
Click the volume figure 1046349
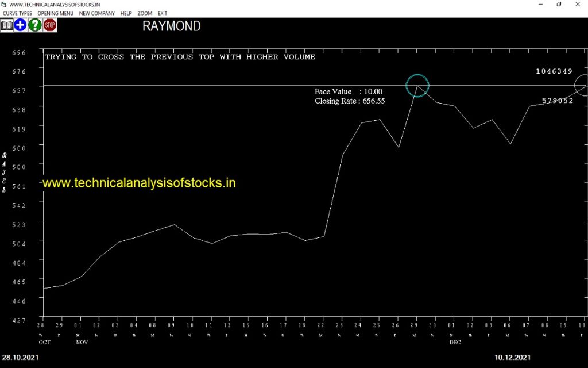click(x=554, y=71)
